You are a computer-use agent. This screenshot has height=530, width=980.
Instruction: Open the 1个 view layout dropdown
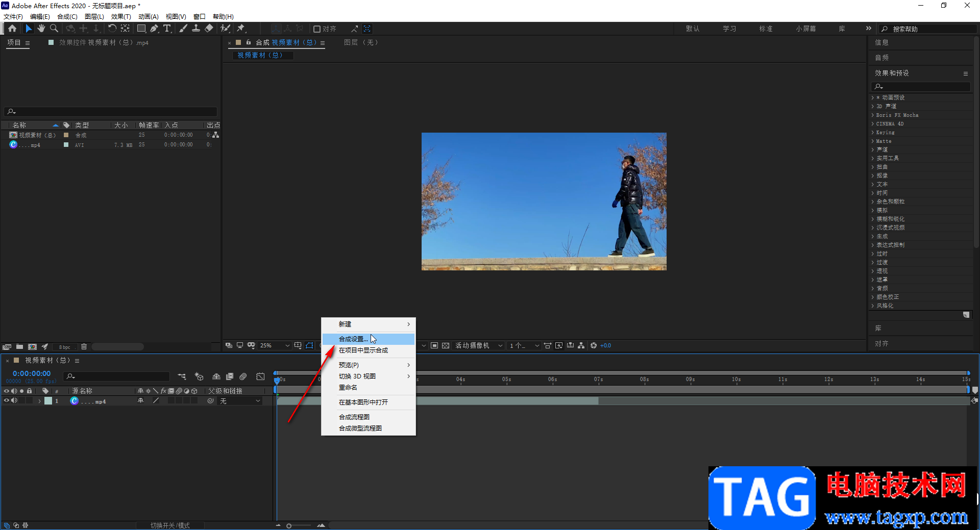[524, 345]
